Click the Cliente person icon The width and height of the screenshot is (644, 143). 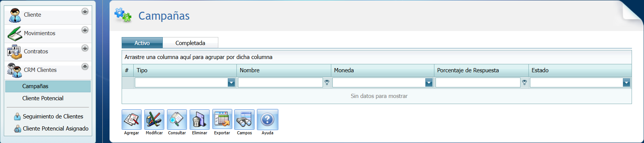coord(15,15)
